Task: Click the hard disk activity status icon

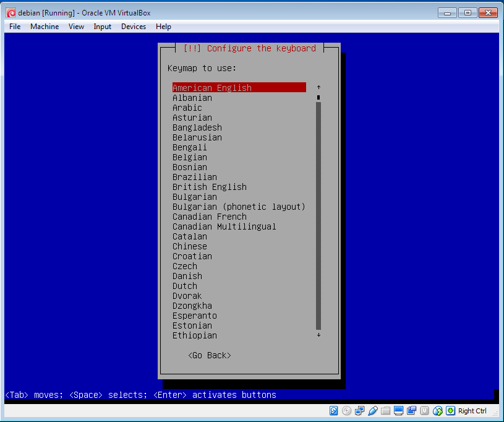Action: click(333, 411)
